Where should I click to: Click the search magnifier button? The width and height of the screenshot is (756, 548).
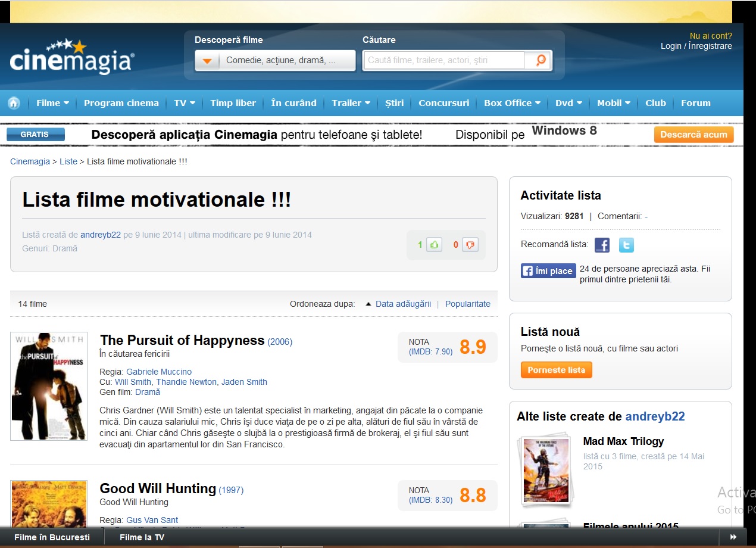tap(539, 60)
